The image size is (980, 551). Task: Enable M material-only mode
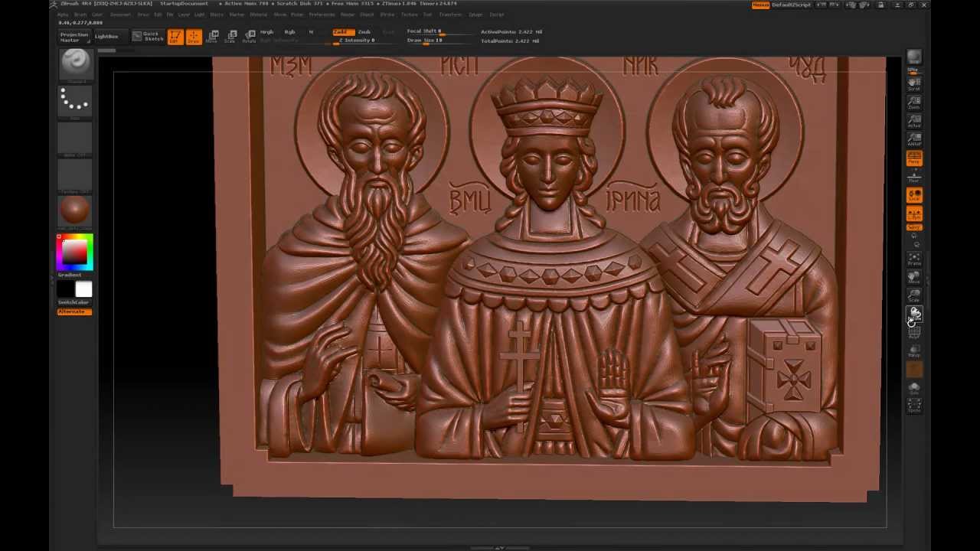coord(311,32)
